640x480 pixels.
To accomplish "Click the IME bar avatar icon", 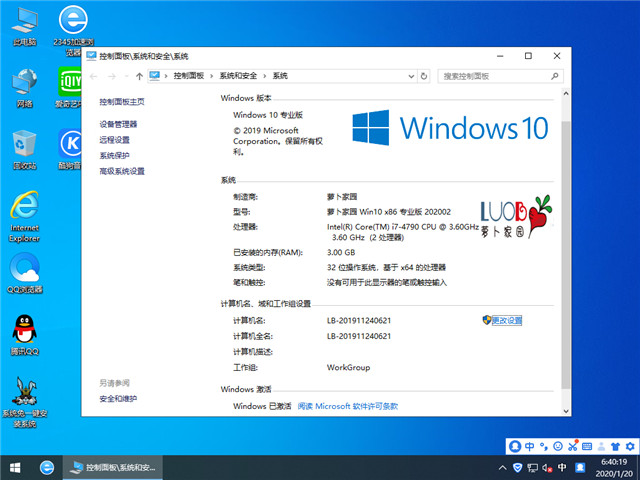I will [x=515, y=446].
